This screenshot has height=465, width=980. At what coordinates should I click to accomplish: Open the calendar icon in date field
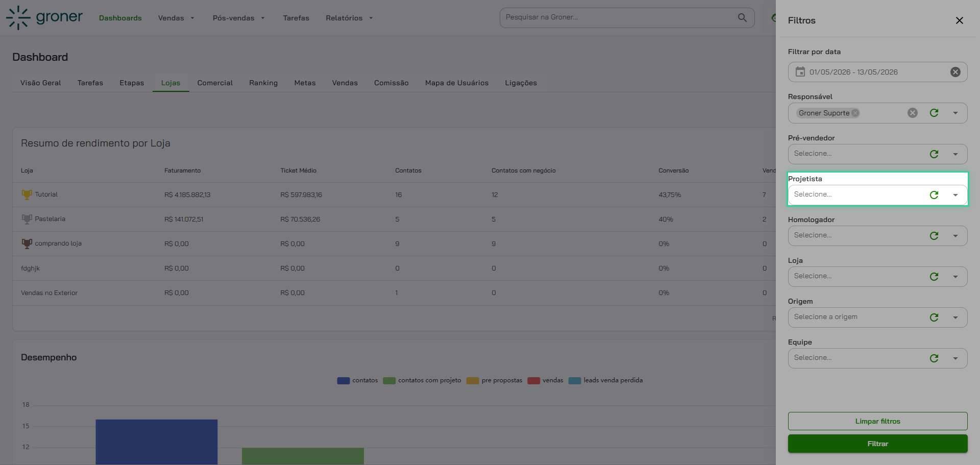click(800, 72)
